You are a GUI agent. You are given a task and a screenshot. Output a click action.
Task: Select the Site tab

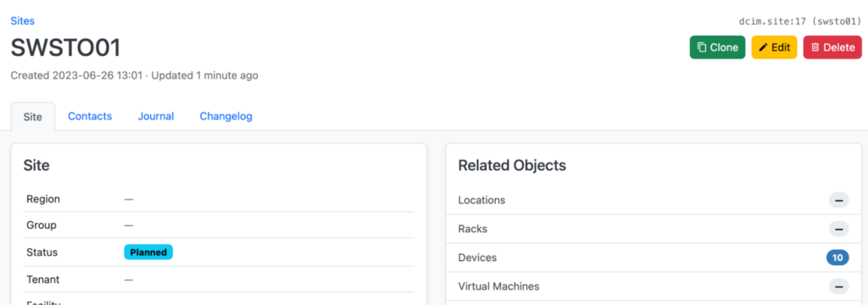pyautogui.click(x=33, y=117)
